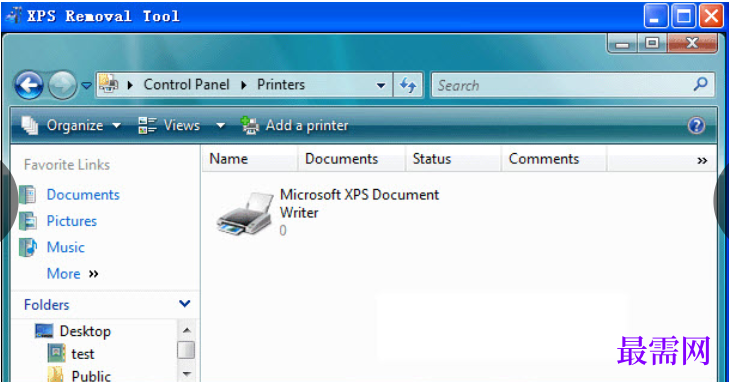This screenshot has height=382, width=729.
Task: Show more columns with the chevron
Action: pyautogui.click(x=702, y=161)
